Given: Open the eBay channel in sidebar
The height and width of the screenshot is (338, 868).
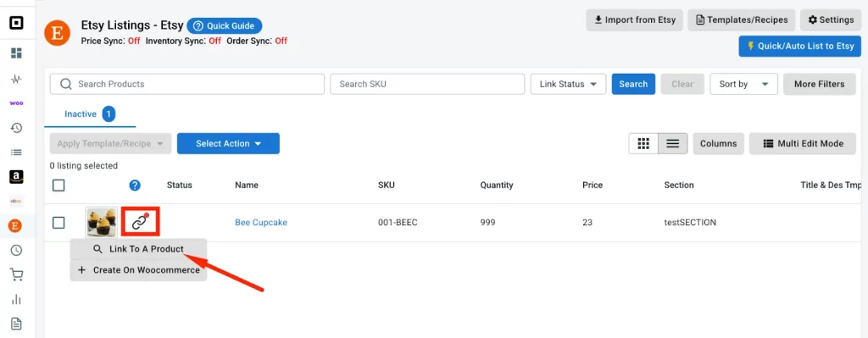Looking at the screenshot, I should (17, 202).
